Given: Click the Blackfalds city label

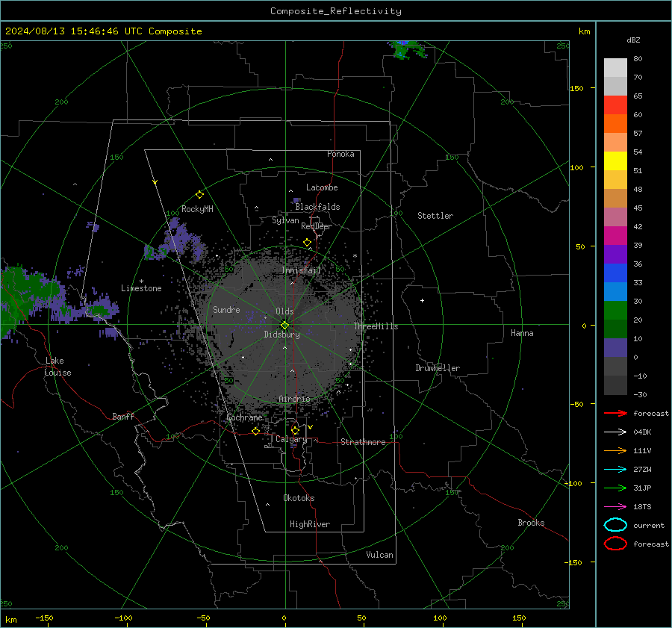Looking at the screenshot, I should (x=317, y=207).
